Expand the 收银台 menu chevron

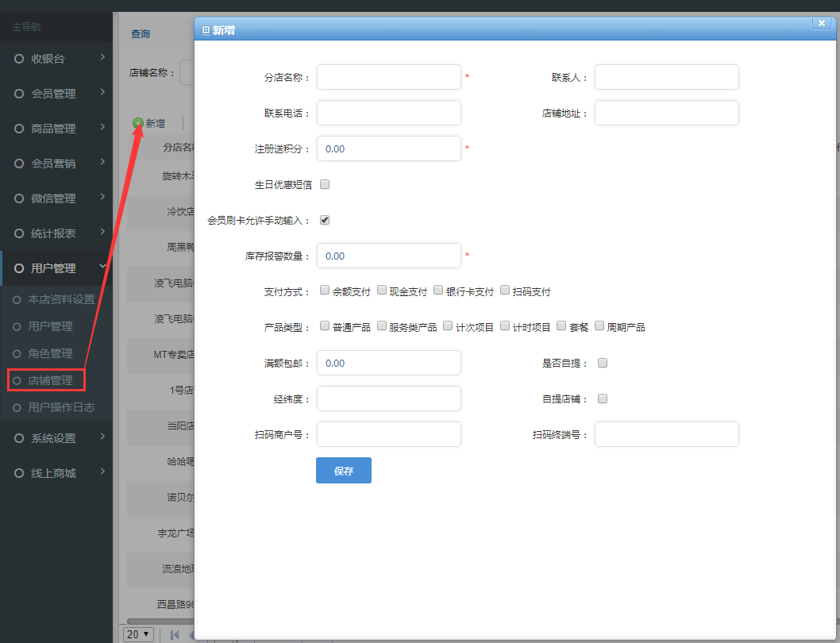102,57
